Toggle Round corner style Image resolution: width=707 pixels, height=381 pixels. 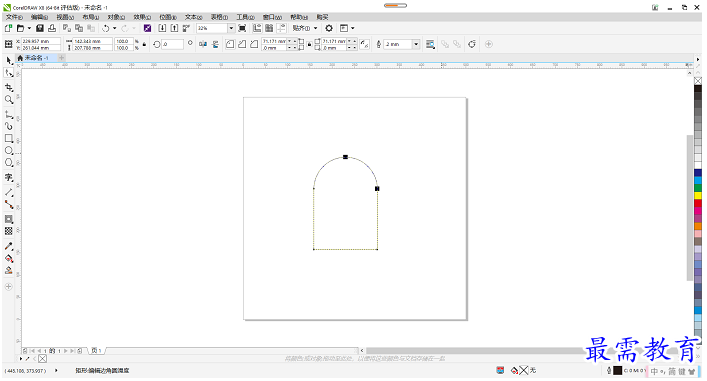[x=230, y=44]
